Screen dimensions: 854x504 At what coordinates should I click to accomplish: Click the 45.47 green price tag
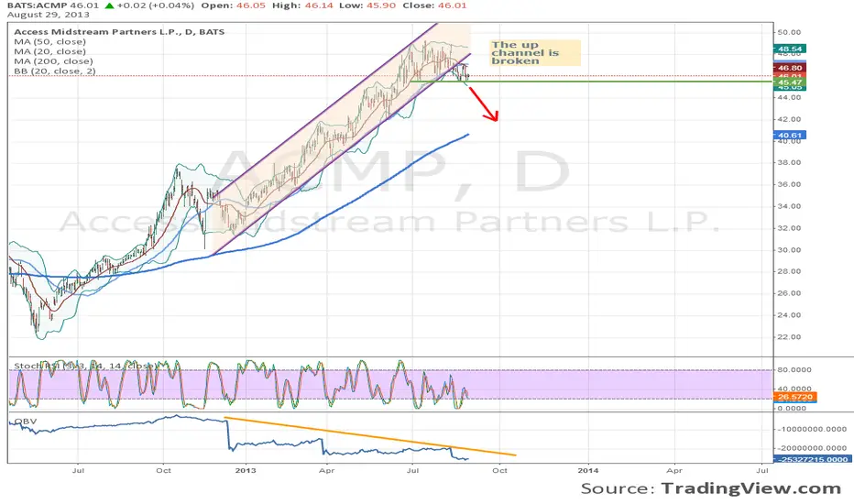[x=790, y=82]
